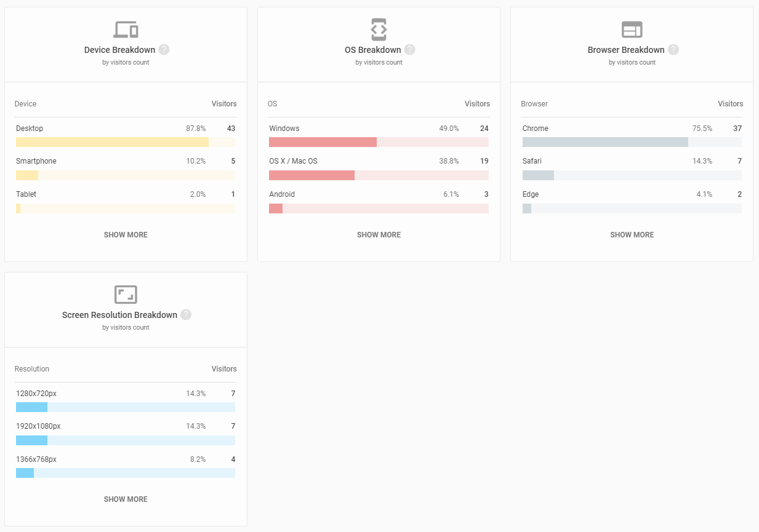Select the OS X / Mac OS label
The image size is (759, 532).
pos(293,161)
